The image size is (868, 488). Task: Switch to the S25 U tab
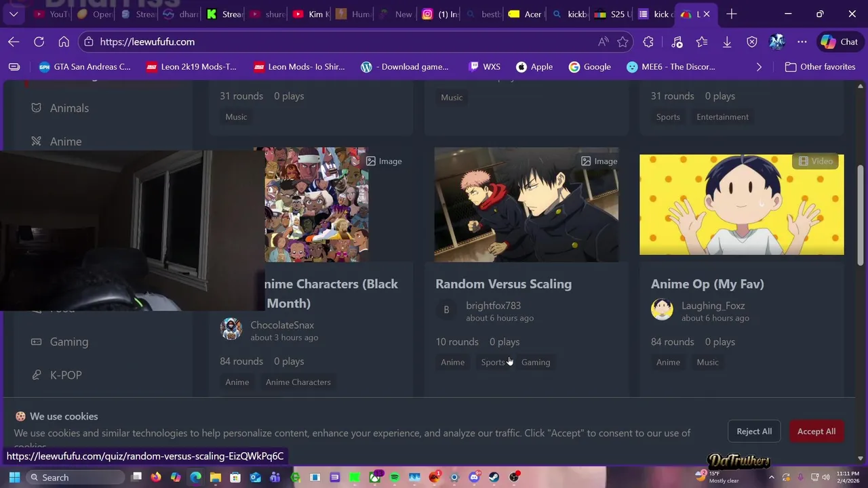(612, 14)
